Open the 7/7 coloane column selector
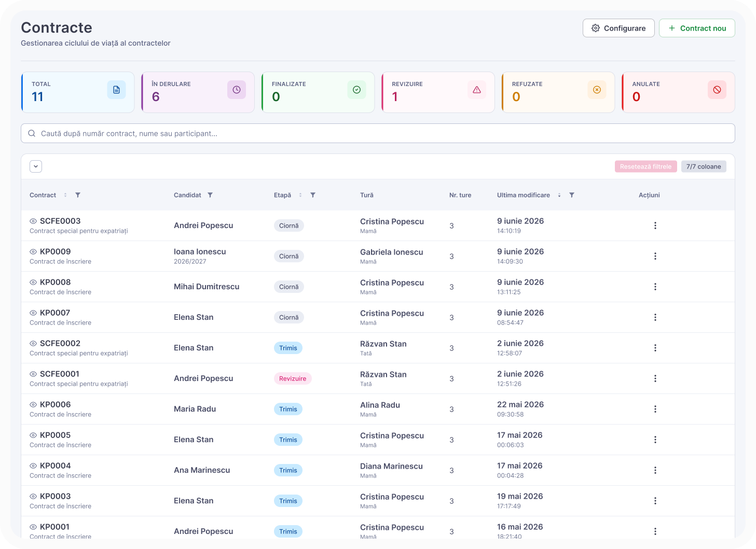 (704, 166)
